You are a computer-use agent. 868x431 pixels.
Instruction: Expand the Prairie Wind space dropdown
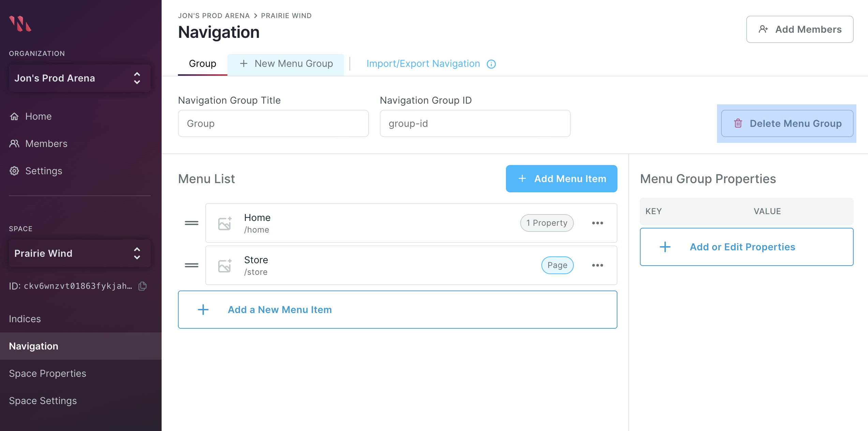79,253
